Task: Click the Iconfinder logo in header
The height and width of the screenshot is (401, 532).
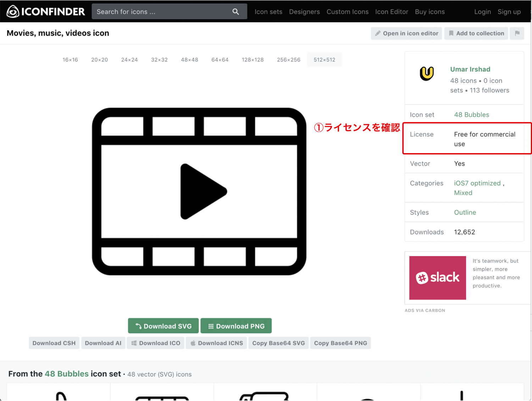Action: click(46, 12)
